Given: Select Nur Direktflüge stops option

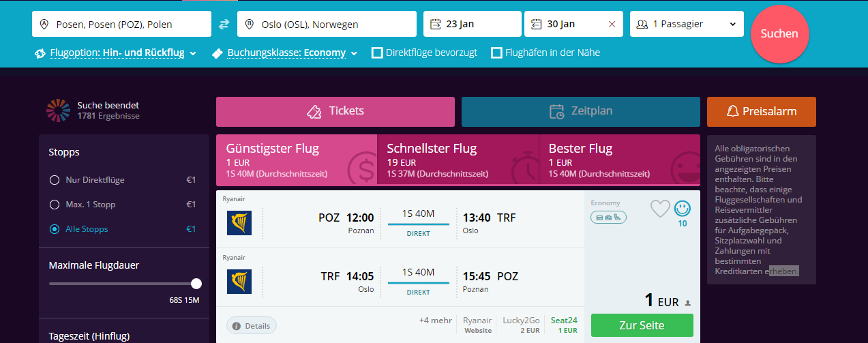Looking at the screenshot, I should [x=55, y=180].
